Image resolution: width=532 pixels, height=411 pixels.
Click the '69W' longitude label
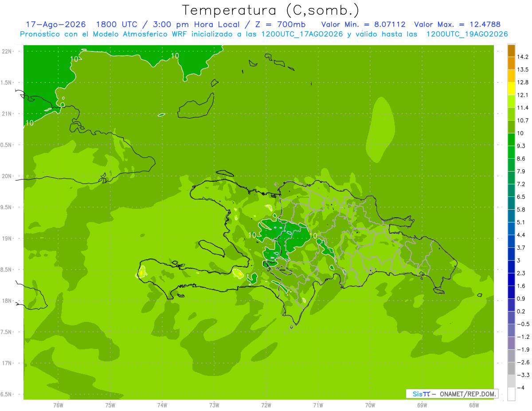(x=422, y=405)
